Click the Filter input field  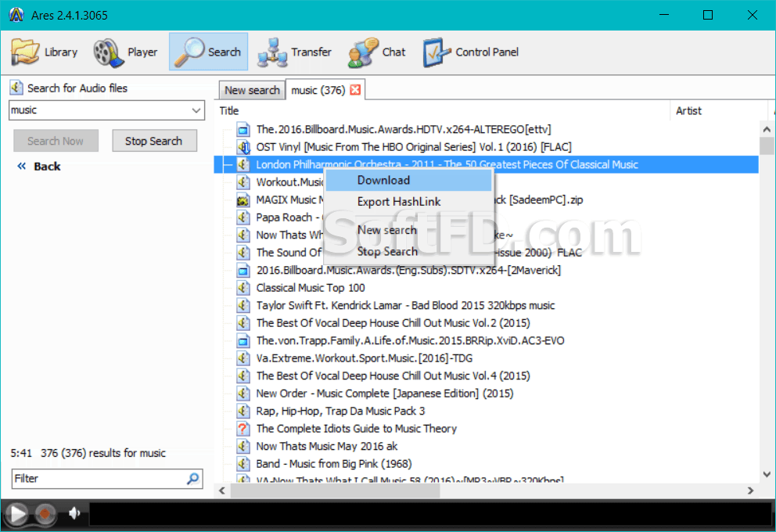(x=99, y=479)
